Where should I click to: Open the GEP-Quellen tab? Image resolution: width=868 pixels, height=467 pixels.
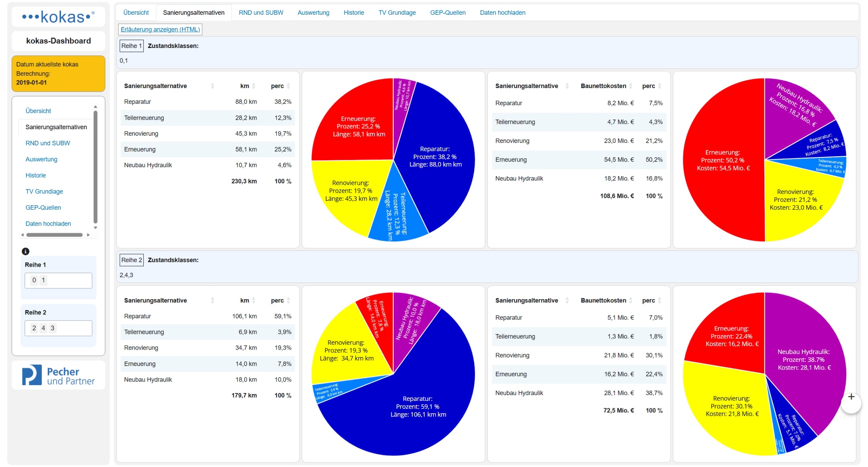[448, 13]
